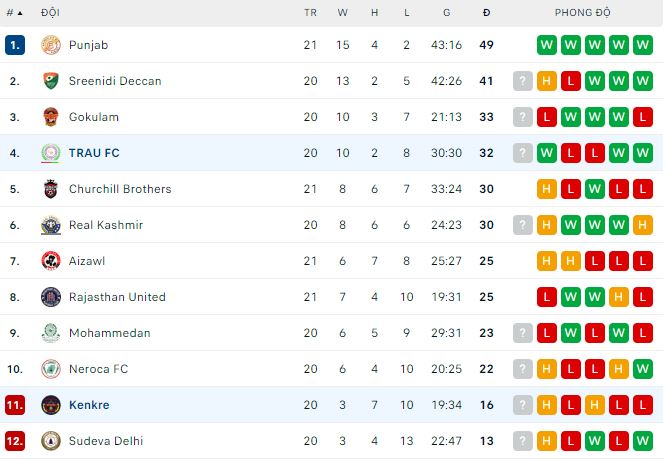Open the TRAU FC team link
668x459 pixels.
tap(94, 153)
